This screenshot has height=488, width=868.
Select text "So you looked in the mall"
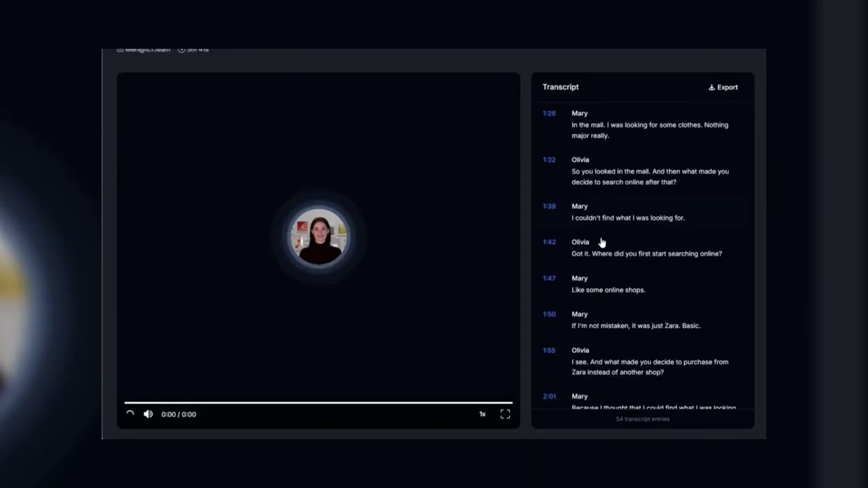point(610,171)
